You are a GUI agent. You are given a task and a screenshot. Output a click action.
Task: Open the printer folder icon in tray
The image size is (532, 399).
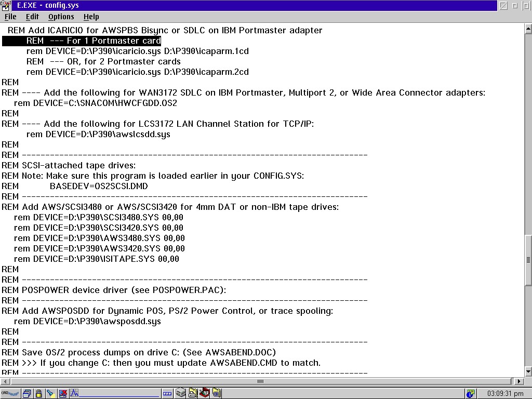pyautogui.click(x=193, y=393)
